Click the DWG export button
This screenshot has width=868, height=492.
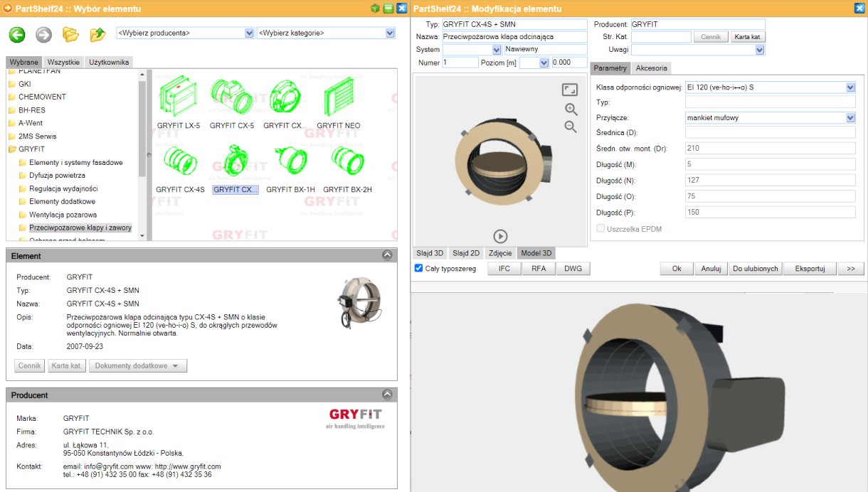(573, 269)
